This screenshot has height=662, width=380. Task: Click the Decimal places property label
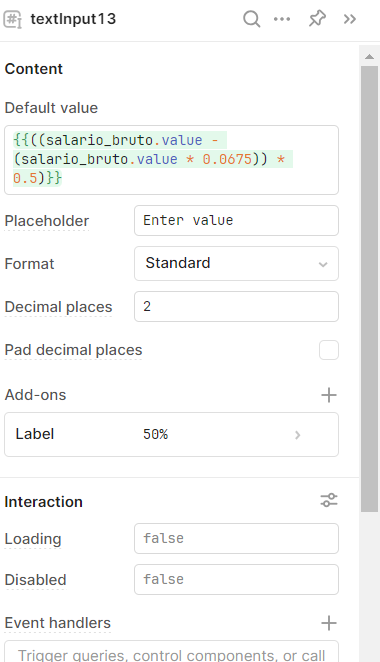(x=58, y=307)
